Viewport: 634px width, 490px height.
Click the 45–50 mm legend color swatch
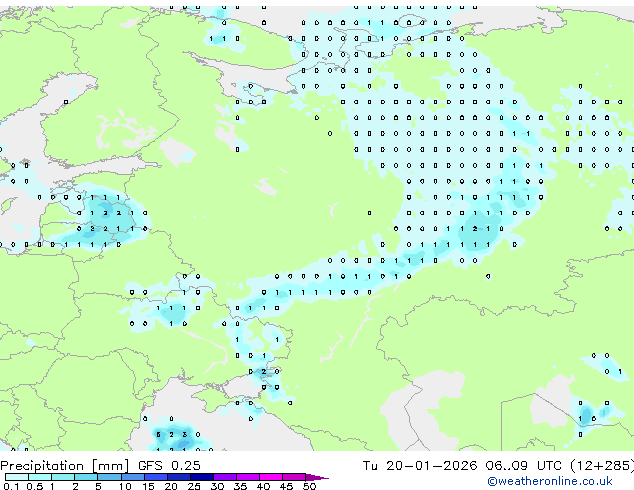pyautogui.click(x=294, y=477)
